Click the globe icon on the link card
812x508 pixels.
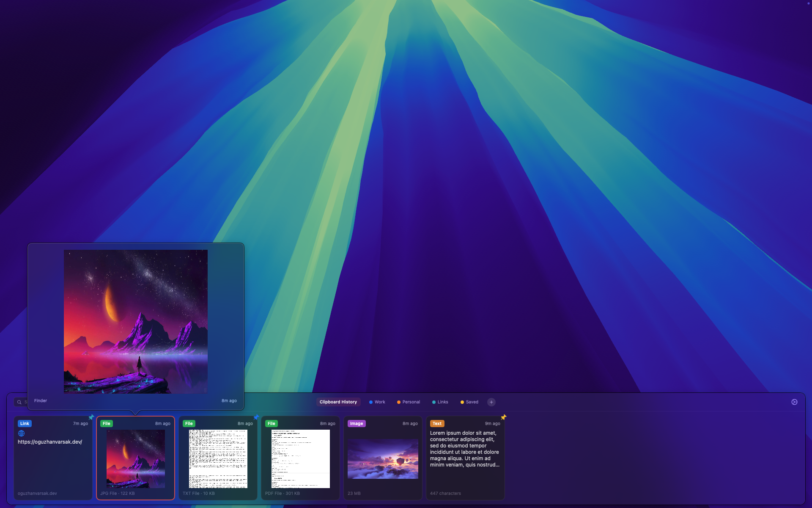click(x=21, y=433)
